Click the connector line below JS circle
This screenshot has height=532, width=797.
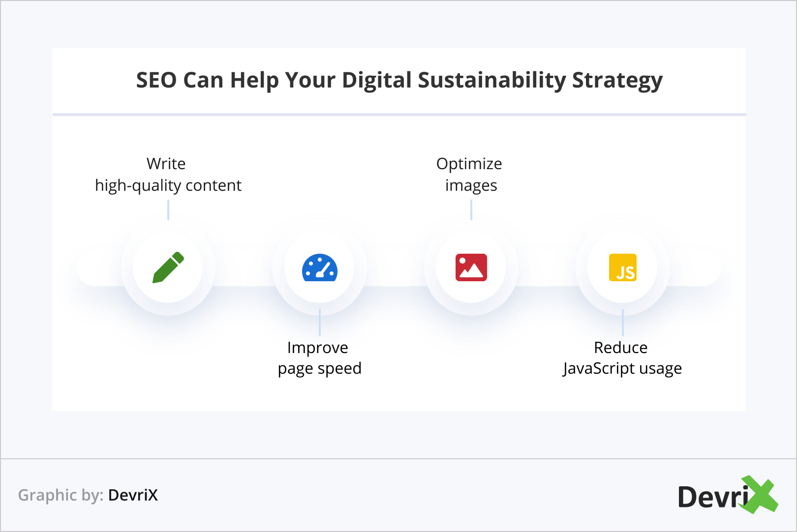(x=623, y=323)
